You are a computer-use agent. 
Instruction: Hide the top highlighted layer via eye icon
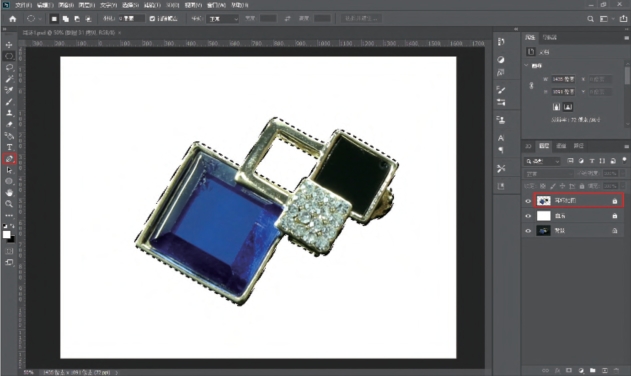coord(528,201)
